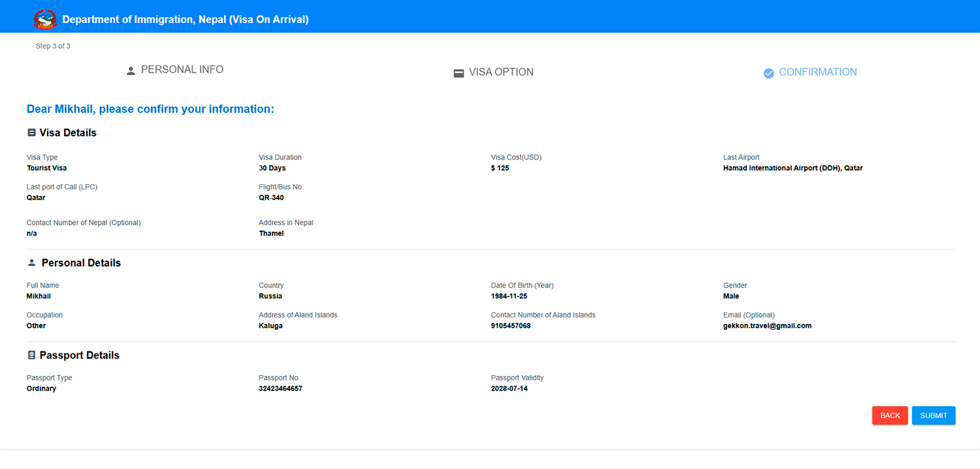
Task: Click the card icon beside Visa Option
Action: (x=459, y=73)
